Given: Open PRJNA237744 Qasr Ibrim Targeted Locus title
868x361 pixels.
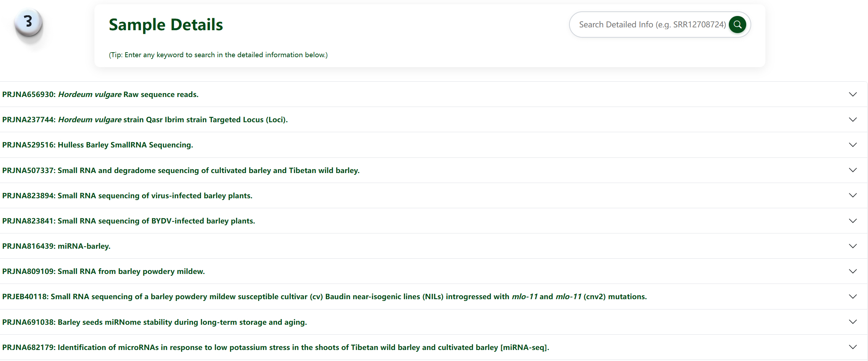Looking at the screenshot, I should [145, 120].
